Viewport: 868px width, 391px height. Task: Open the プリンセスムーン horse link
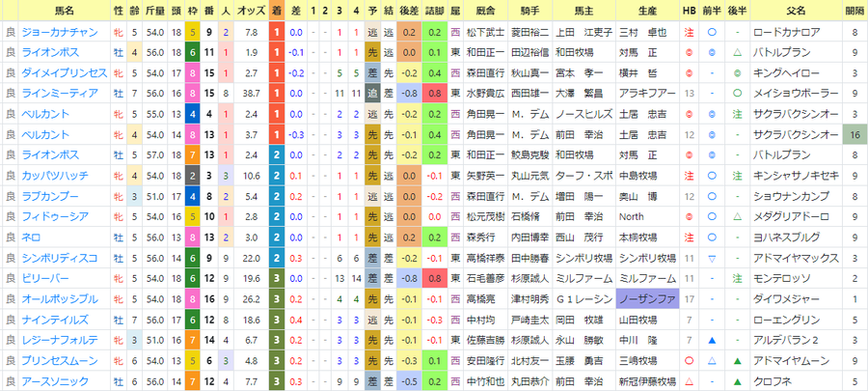pos(59,360)
